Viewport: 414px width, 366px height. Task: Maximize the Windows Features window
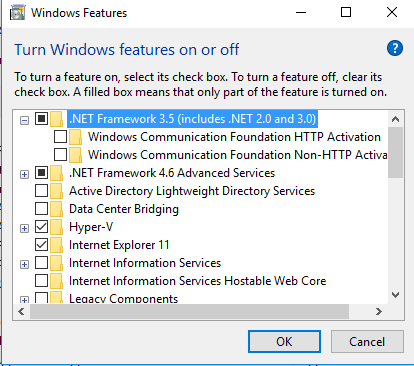(346, 13)
